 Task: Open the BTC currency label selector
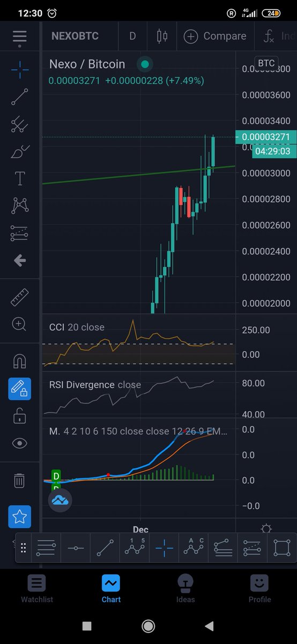tap(266, 63)
